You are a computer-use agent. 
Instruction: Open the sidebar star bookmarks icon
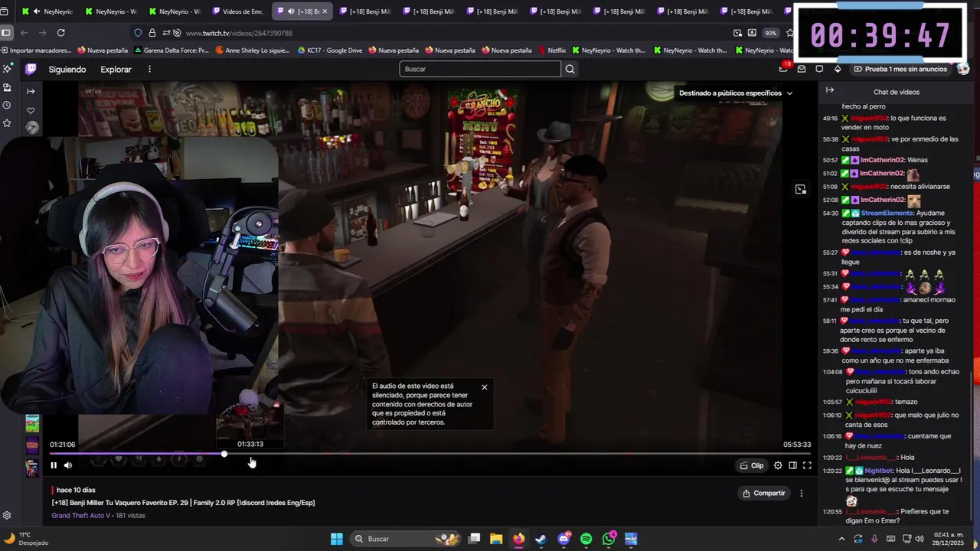pyautogui.click(x=6, y=123)
